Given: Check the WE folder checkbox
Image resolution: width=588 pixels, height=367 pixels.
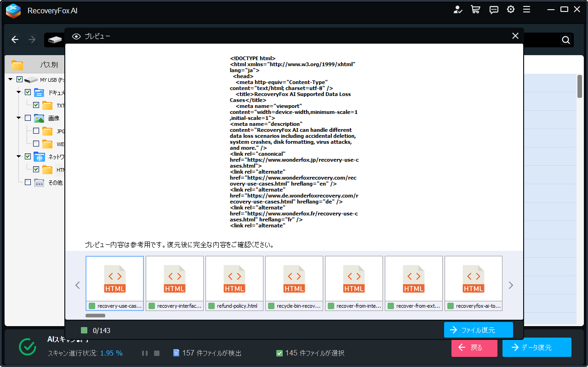Looking at the screenshot, I should (36, 144).
